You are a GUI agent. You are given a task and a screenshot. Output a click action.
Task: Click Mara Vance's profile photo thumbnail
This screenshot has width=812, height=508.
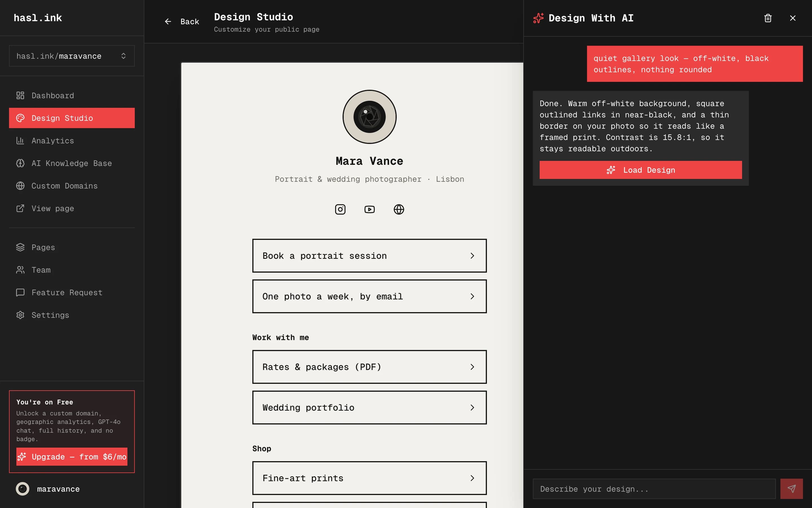tap(369, 117)
